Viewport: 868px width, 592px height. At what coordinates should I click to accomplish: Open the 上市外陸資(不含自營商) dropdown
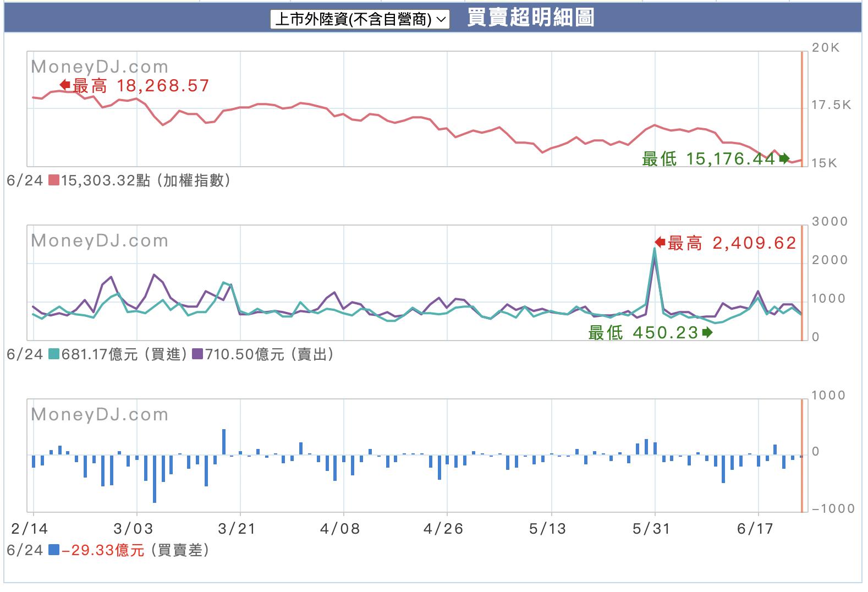coord(360,19)
